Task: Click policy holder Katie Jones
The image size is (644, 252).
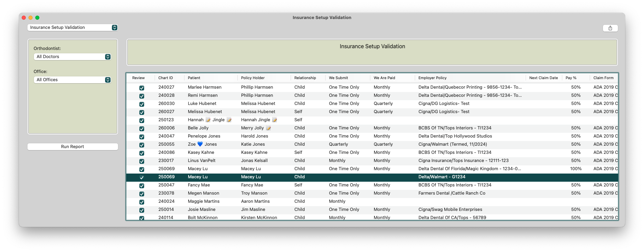Action: (253, 144)
